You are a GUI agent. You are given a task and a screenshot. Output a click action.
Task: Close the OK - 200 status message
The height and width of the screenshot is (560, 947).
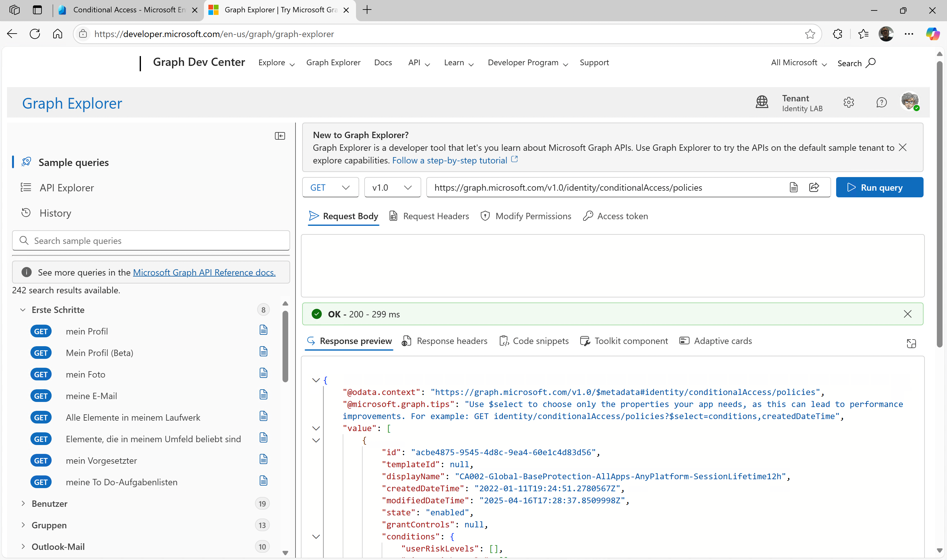(x=907, y=314)
